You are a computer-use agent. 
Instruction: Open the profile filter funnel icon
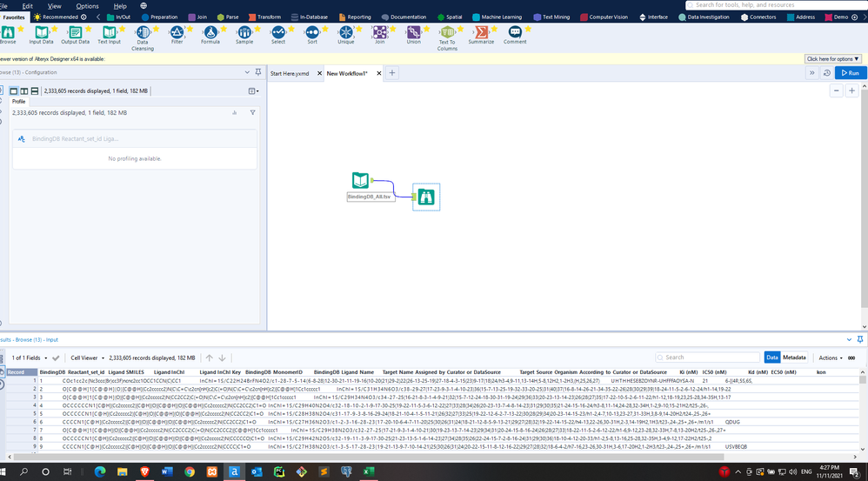click(252, 112)
